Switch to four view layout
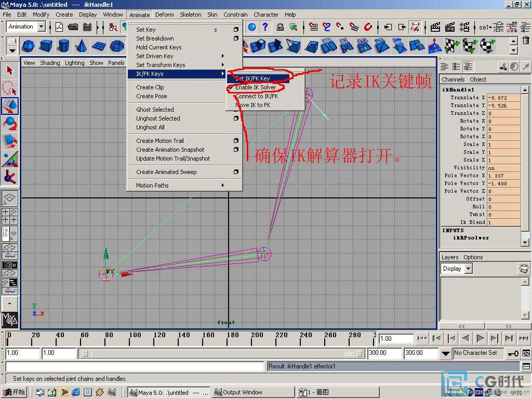532x399 pixels. tap(9, 216)
